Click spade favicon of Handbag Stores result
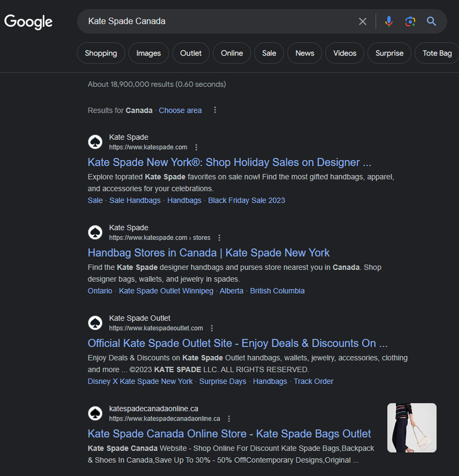Image resolution: width=459 pixels, height=476 pixels. pyautogui.click(x=95, y=232)
